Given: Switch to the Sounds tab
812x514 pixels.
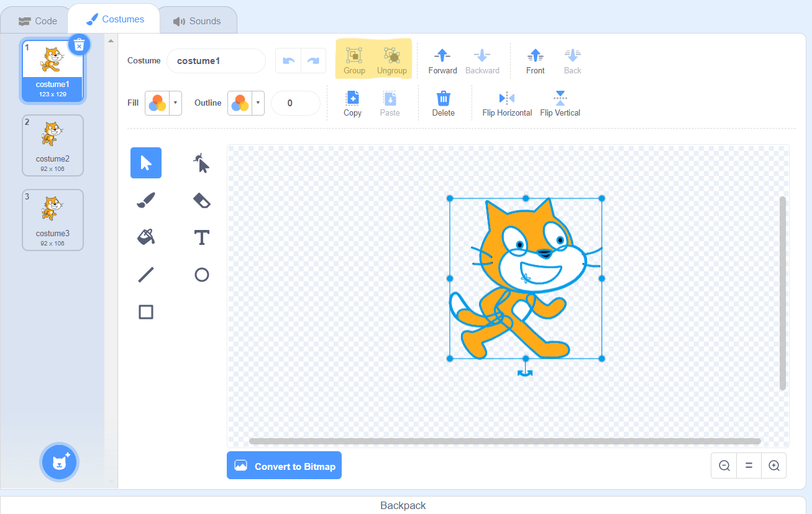Looking at the screenshot, I should point(198,21).
